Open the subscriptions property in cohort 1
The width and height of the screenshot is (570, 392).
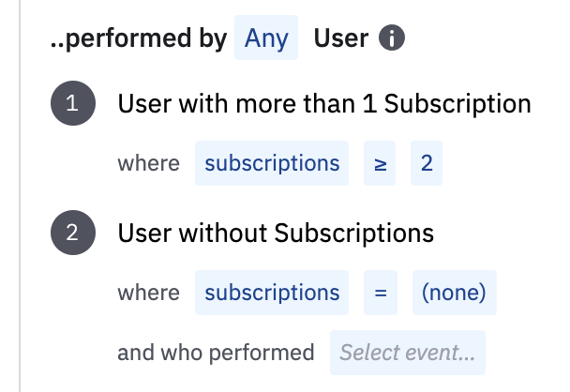[272, 163]
